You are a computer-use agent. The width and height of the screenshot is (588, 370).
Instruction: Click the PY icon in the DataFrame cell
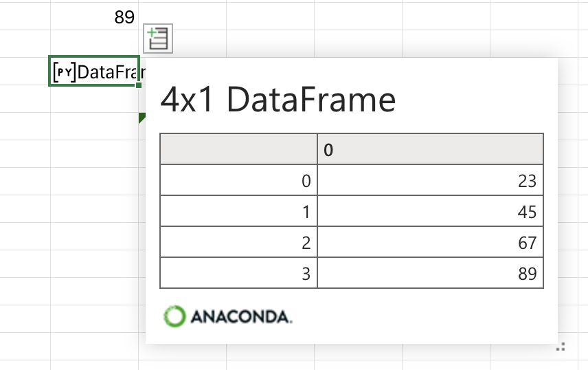pyautogui.click(x=65, y=72)
